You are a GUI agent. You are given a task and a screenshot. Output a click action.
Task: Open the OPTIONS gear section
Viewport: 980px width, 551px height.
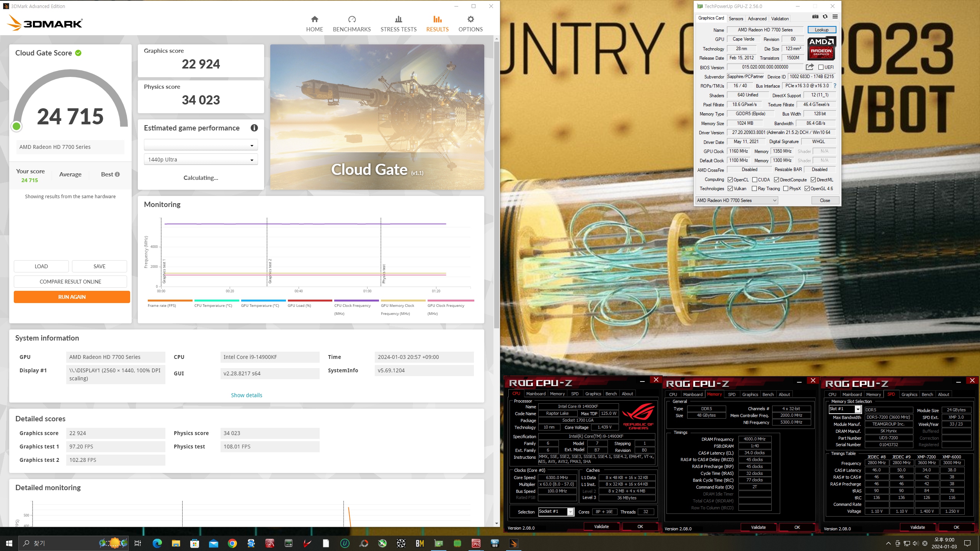tap(470, 24)
